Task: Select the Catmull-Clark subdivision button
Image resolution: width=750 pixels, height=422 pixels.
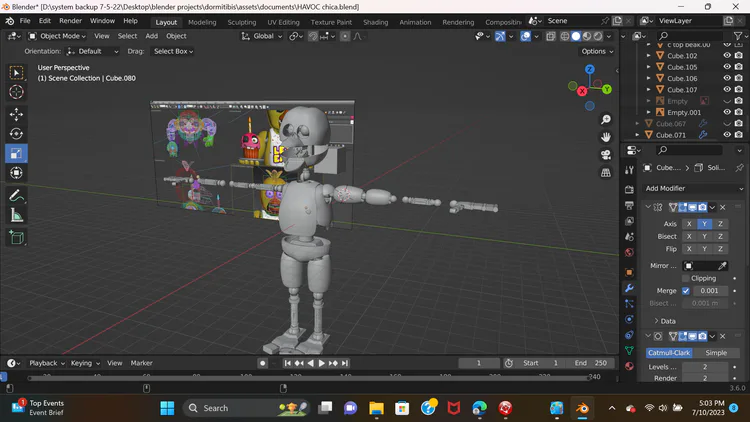Action: pyautogui.click(x=669, y=353)
